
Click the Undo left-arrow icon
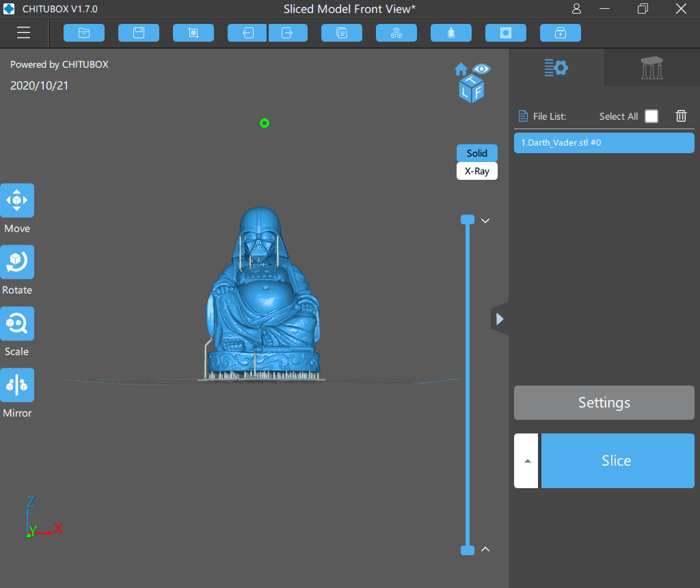[x=247, y=33]
